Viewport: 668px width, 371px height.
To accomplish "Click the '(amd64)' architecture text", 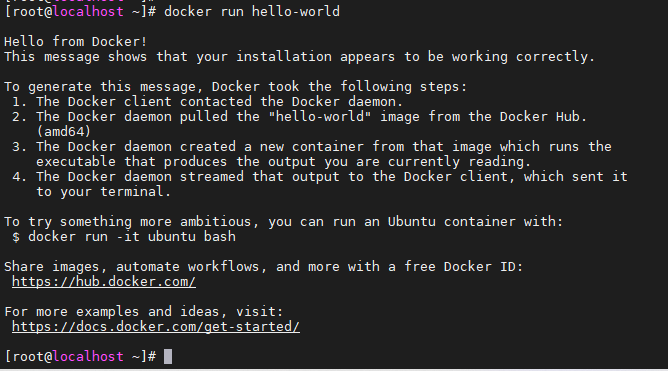I will 63,132.
